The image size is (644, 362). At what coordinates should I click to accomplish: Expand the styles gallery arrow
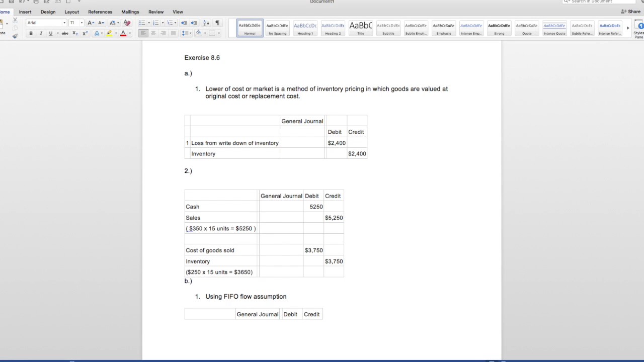pyautogui.click(x=627, y=28)
